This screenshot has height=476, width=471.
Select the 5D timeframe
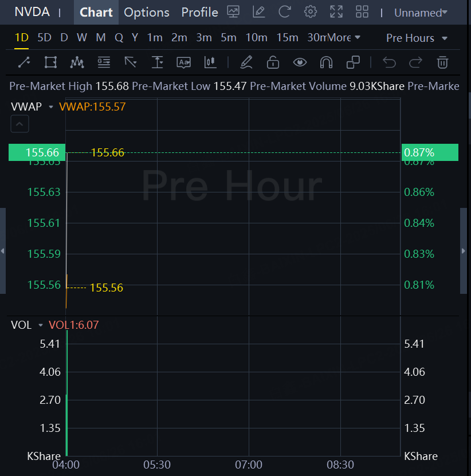coord(44,38)
